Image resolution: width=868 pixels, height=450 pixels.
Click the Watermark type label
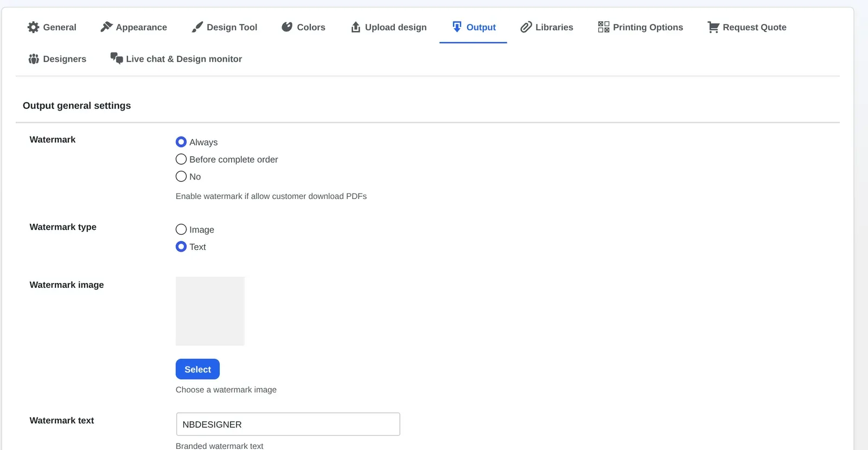pyautogui.click(x=63, y=227)
